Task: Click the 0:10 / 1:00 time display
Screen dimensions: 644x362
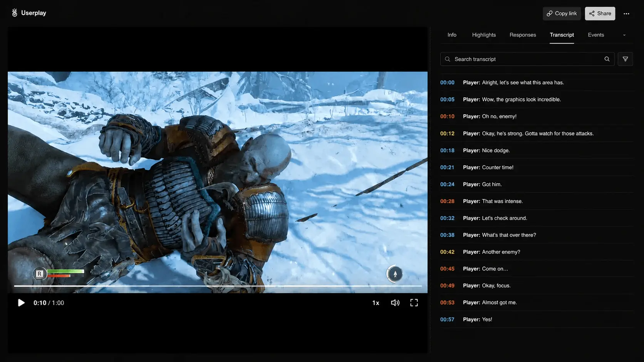Action: (x=49, y=303)
